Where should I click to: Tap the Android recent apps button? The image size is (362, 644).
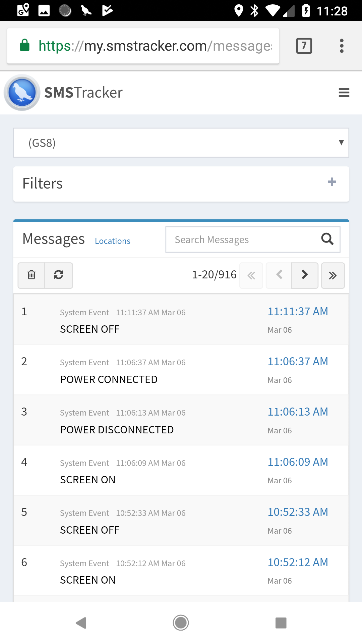point(281,623)
